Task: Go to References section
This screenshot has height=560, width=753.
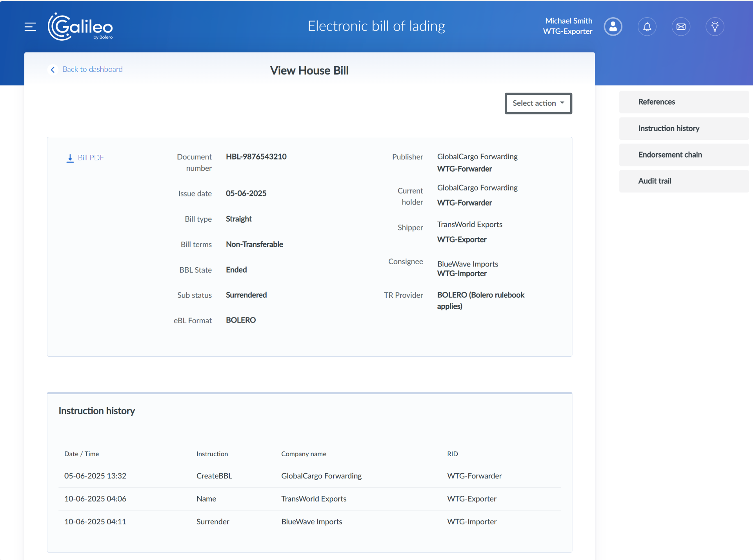Action: (657, 102)
